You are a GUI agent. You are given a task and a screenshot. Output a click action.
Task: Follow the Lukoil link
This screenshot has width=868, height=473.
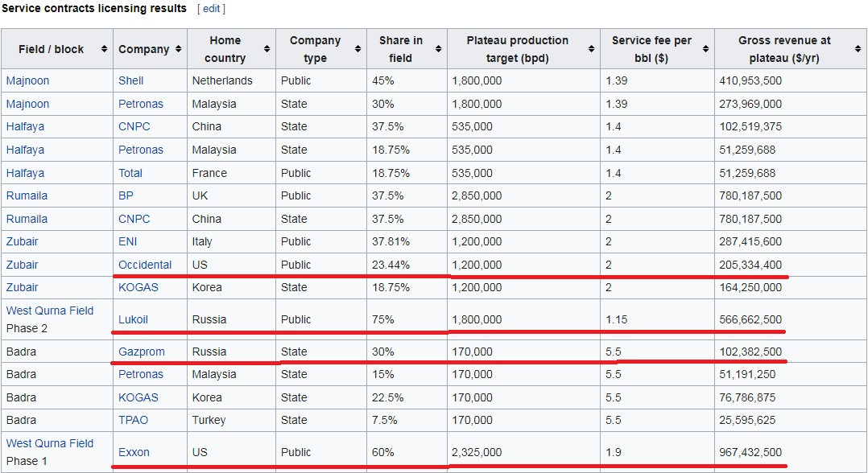point(133,319)
